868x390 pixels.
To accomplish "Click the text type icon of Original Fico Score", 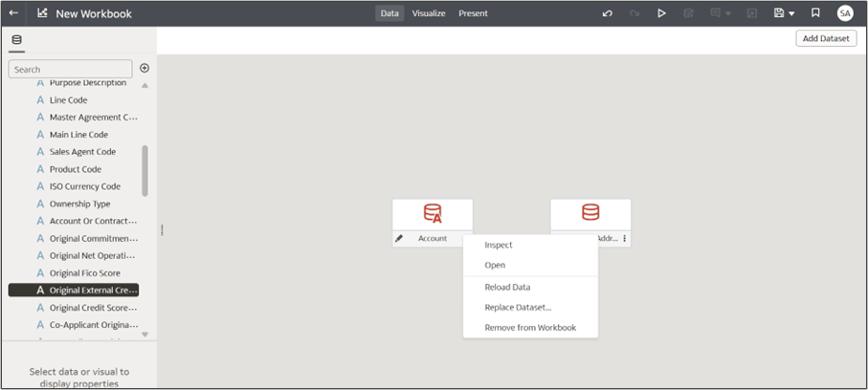I will click(40, 272).
